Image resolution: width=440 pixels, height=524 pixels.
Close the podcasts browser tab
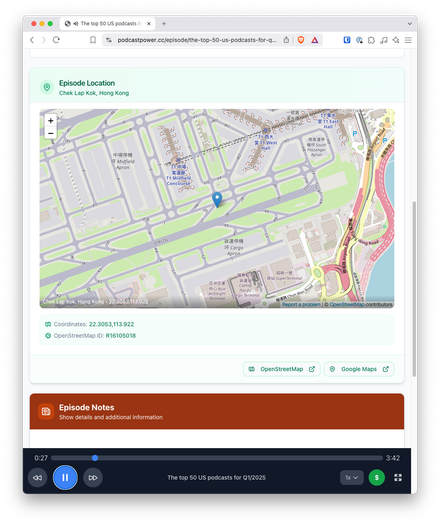(149, 23)
